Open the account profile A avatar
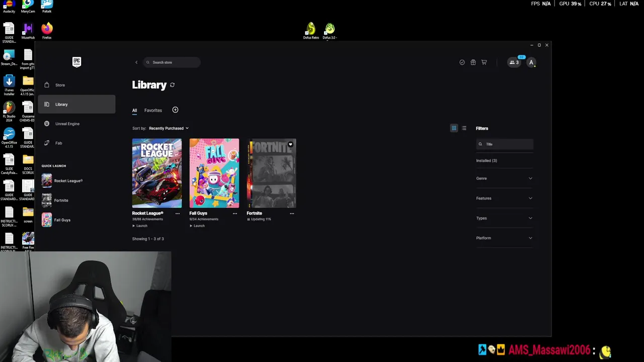 click(531, 62)
